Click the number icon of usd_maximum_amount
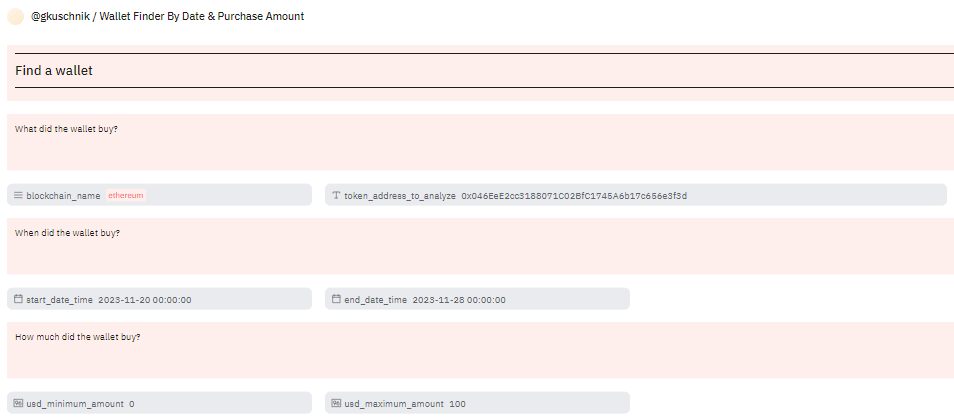Image resolution: width=954 pixels, height=418 pixels. pos(336,403)
